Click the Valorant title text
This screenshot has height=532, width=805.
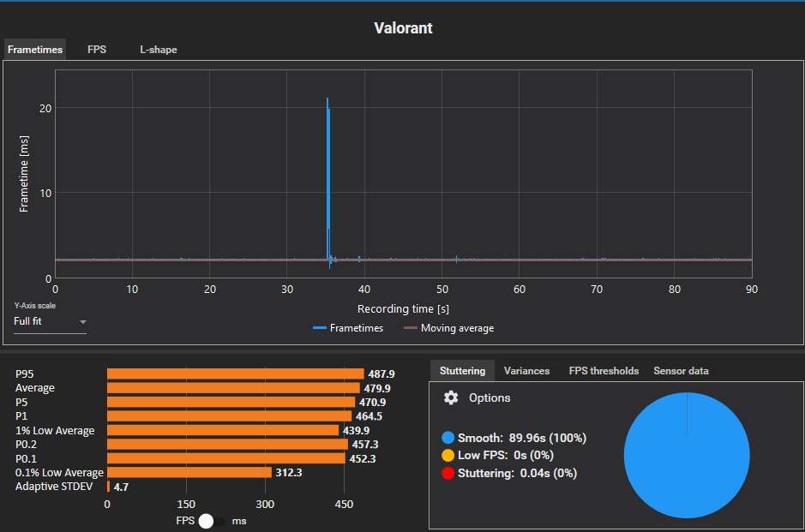click(x=403, y=27)
